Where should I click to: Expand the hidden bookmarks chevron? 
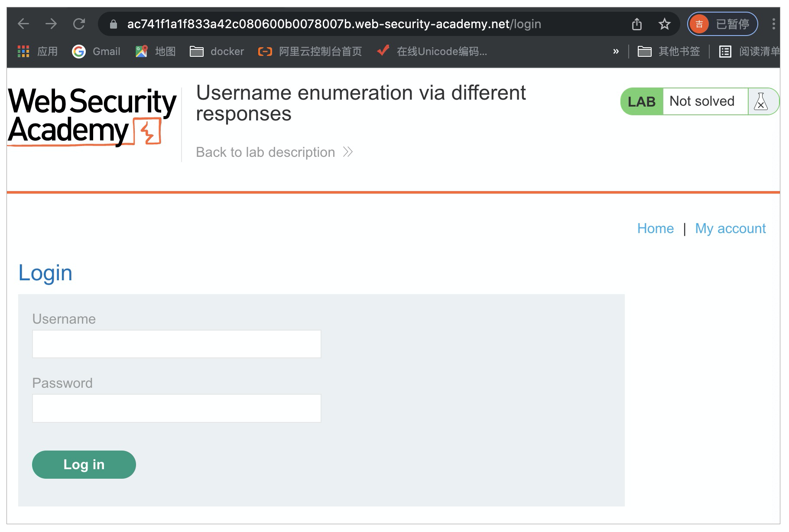tap(616, 52)
